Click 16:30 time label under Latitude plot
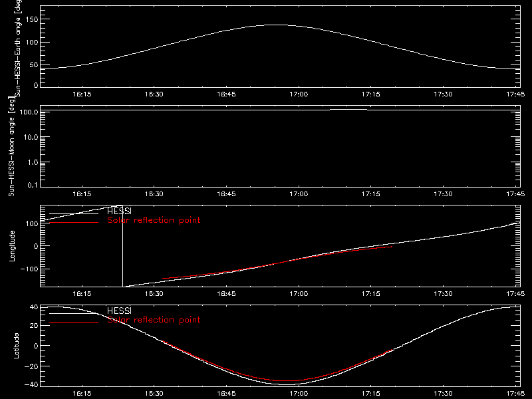Image resolution: width=532 pixels, height=399 pixels. [154, 394]
